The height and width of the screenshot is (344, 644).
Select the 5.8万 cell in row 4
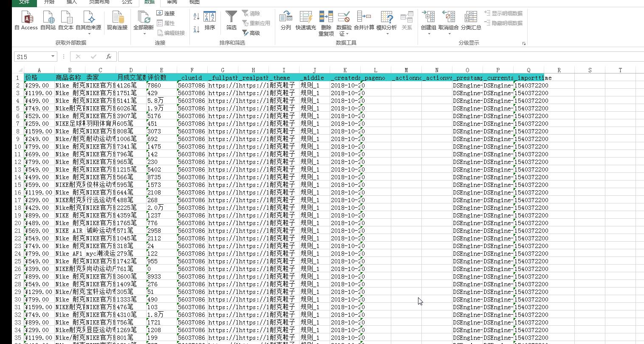click(162, 101)
